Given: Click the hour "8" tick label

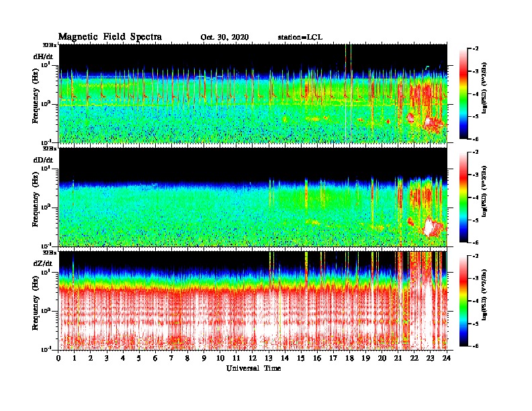Looking at the screenshot, I should point(187,358).
